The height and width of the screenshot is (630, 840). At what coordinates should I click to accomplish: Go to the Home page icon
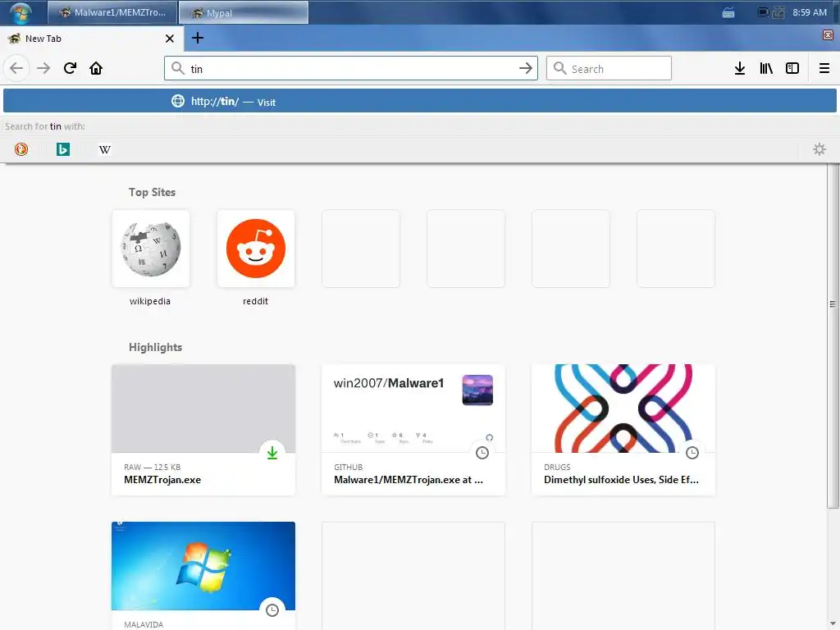[x=96, y=69]
